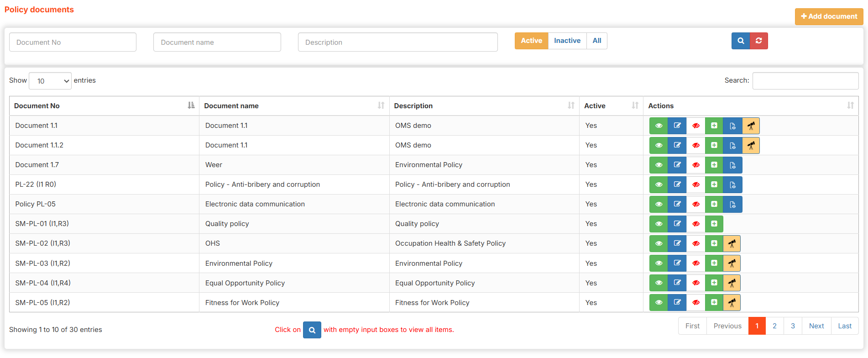Viewport: 868px width, 358px height.
Task: Sort table by Active column
Action: (x=611, y=105)
